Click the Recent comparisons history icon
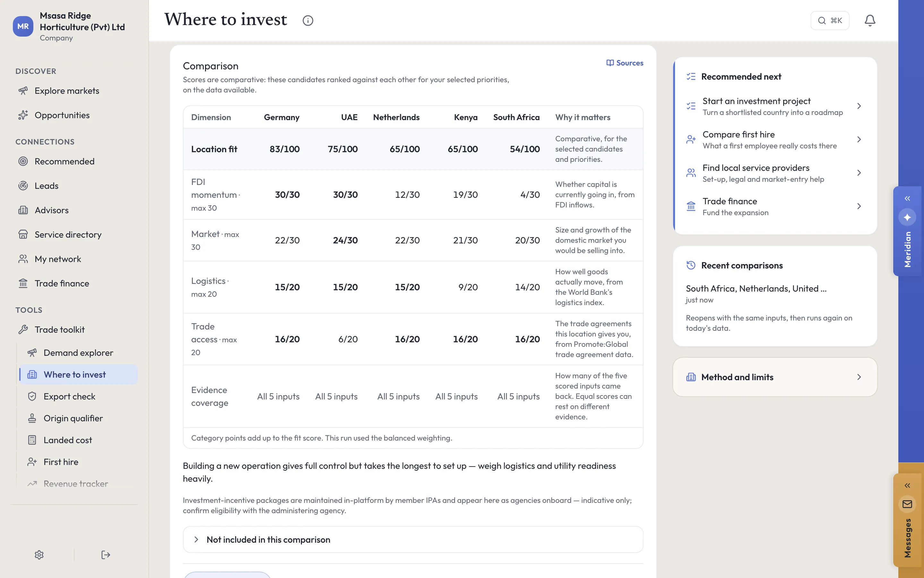 (691, 265)
